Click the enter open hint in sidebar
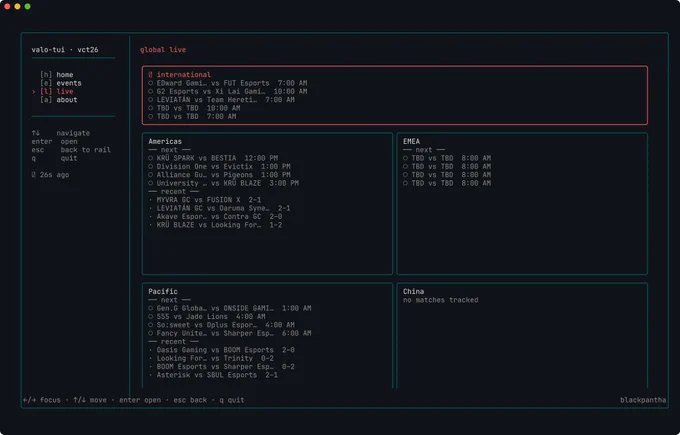 [x=54, y=141]
